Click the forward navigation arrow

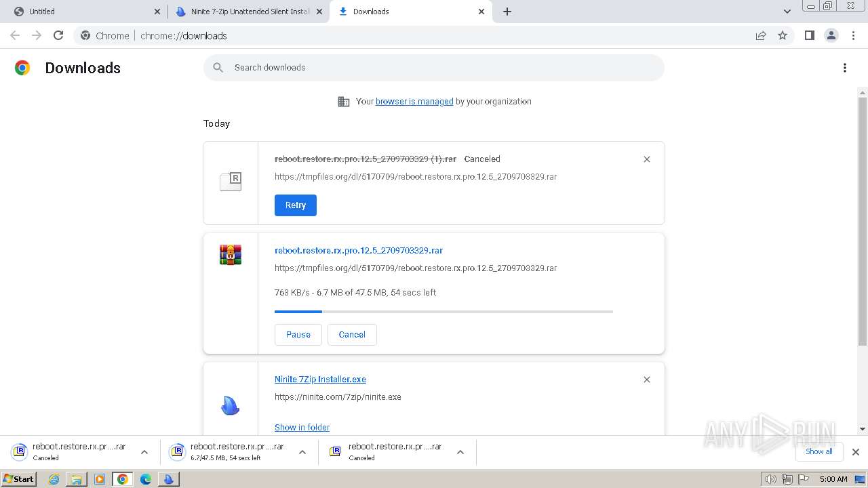pos(37,35)
